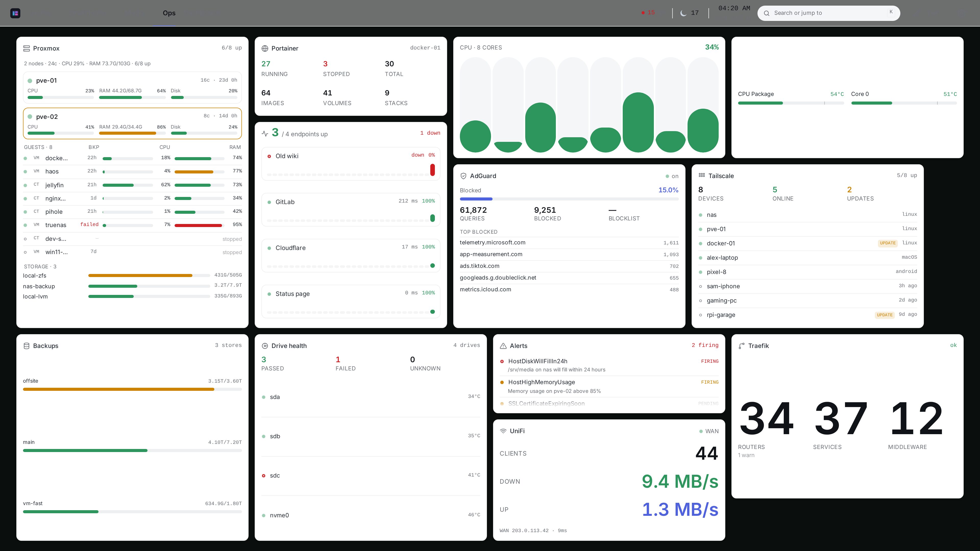Screen dimensions: 980x551
Task: Click the nvme0 drive row
Action: 371,515
